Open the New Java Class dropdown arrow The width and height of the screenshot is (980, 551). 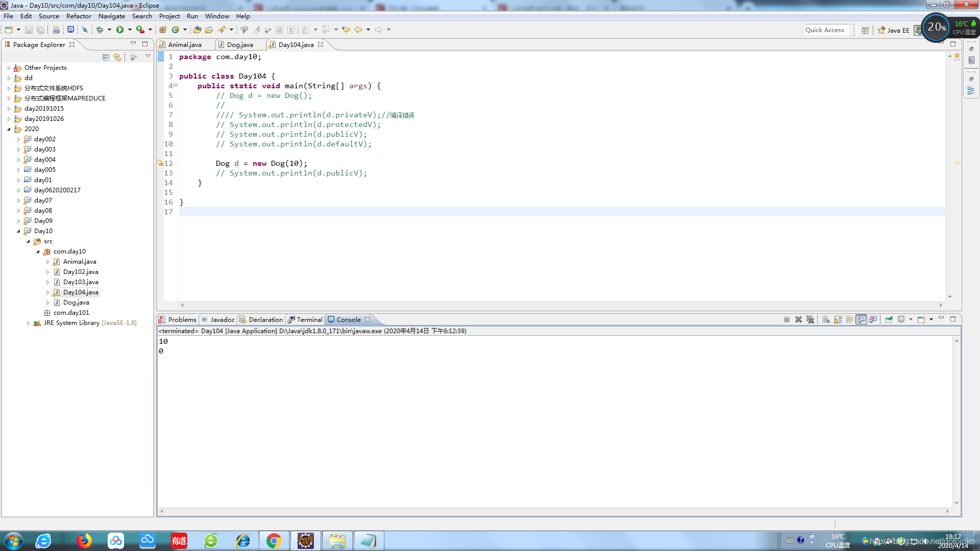[x=185, y=30]
